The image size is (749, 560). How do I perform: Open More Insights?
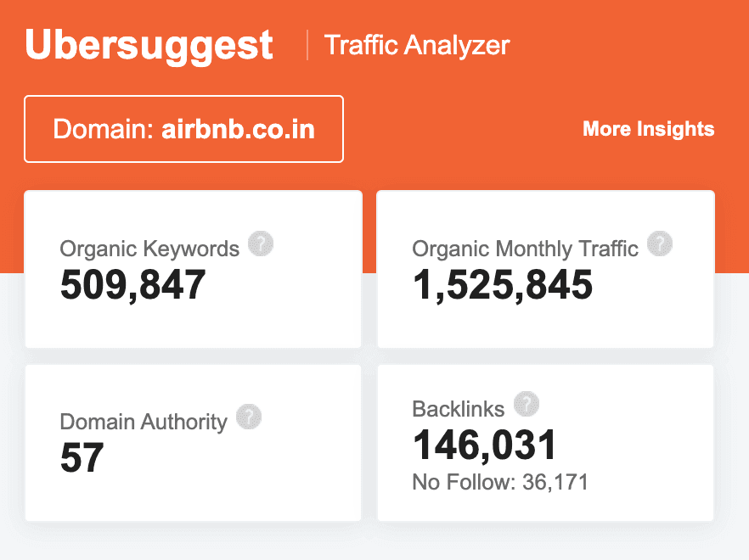(x=648, y=129)
